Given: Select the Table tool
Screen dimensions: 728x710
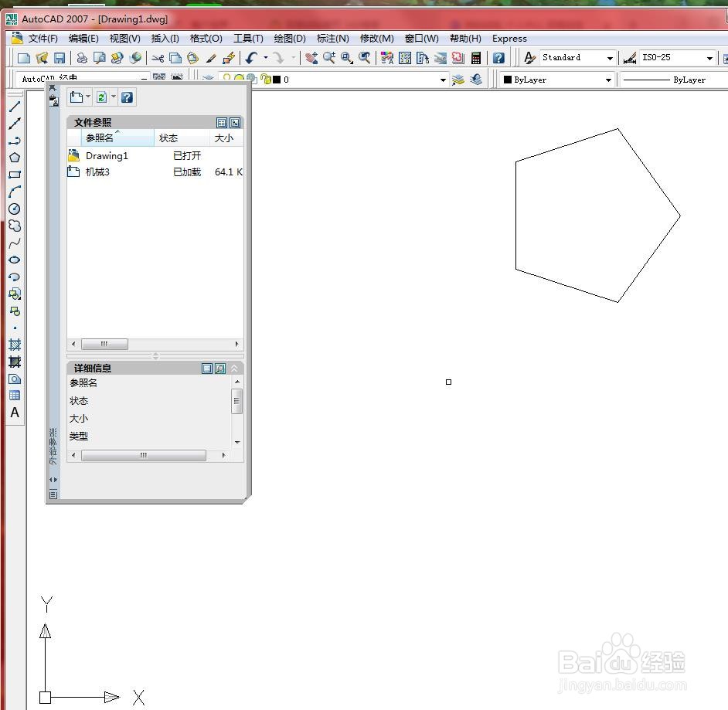Looking at the screenshot, I should (x=15, y=396).
